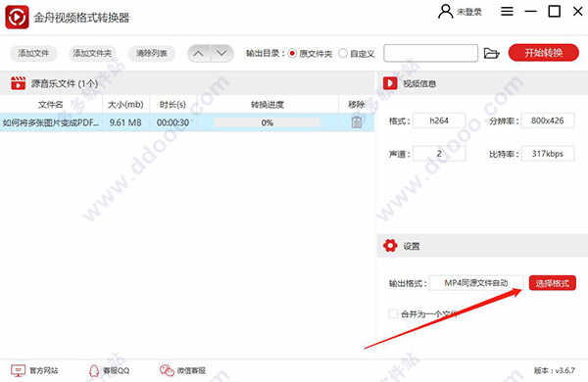Click the 声道 label in 视频信息 panel
This screenshot has width=588, height=382.
pos(400,154)
